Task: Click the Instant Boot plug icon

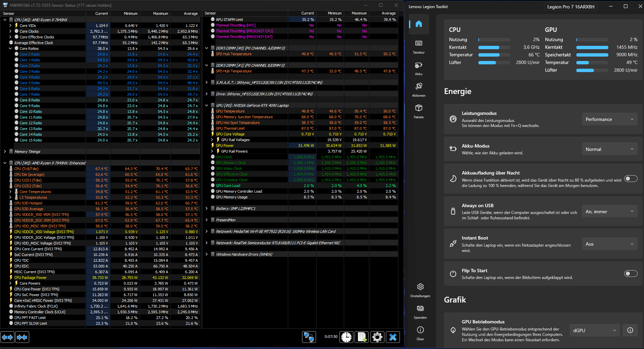Action: [453, 244]
